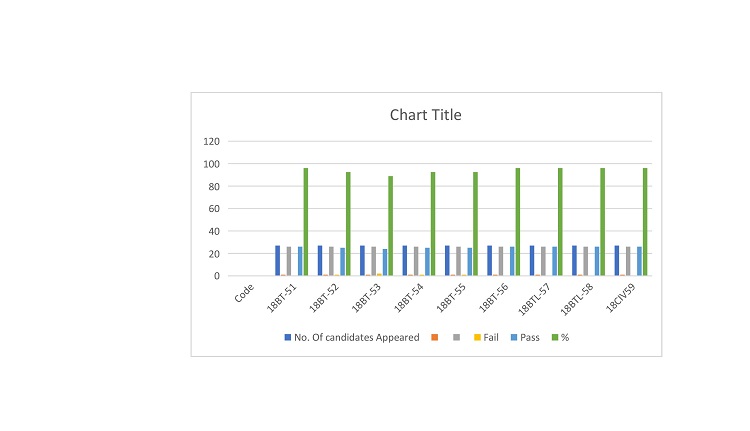
Task: Select the green % bar for 18BT-51
Action: tap(306, 222)
